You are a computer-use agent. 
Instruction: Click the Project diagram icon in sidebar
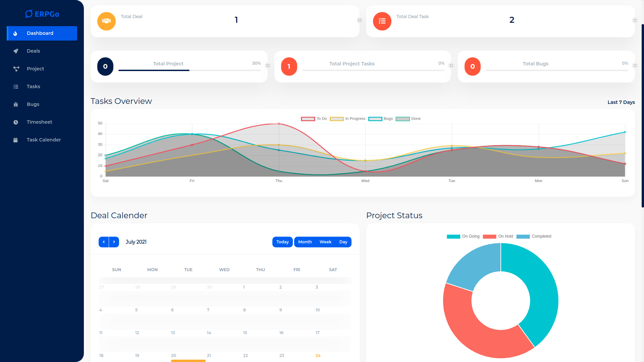click(16, 69)
